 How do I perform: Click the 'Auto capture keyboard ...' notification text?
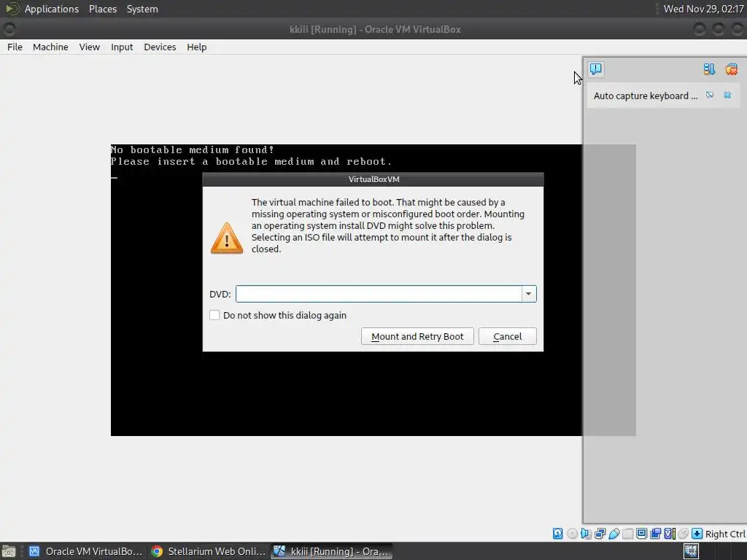click(x=645, y=96)
